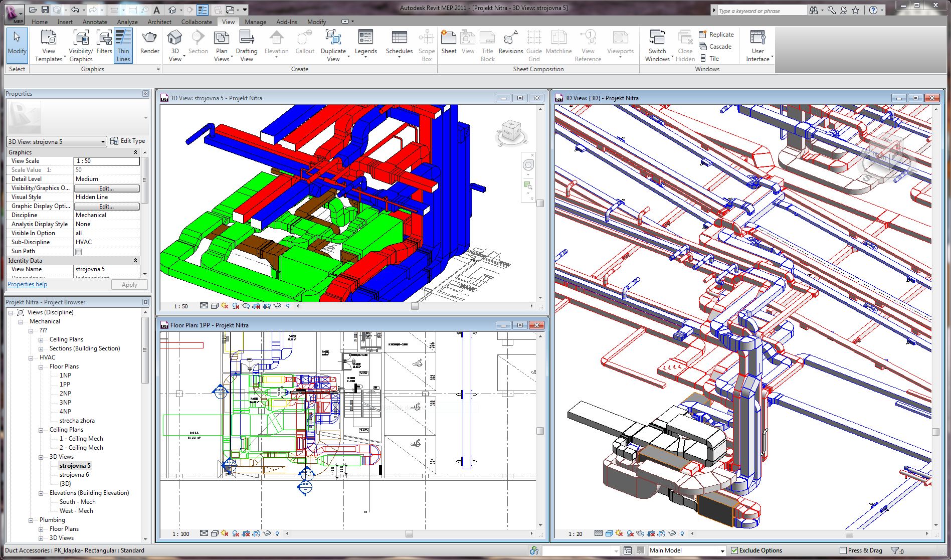Enable the Press & Drag checkbox
The image size is (951, 560).
tap(843, 550)
